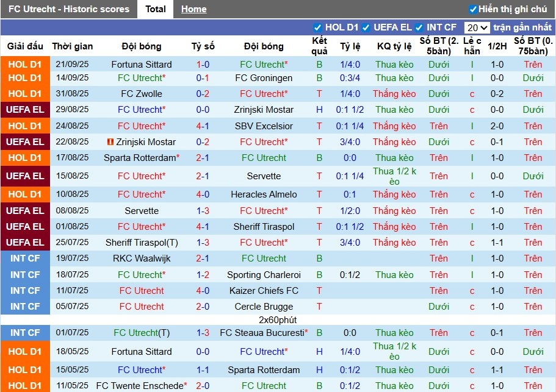Click the HOL D1 badge for the 21/09/25 match
The image size is (556, 392).
[x=25, y=65]
